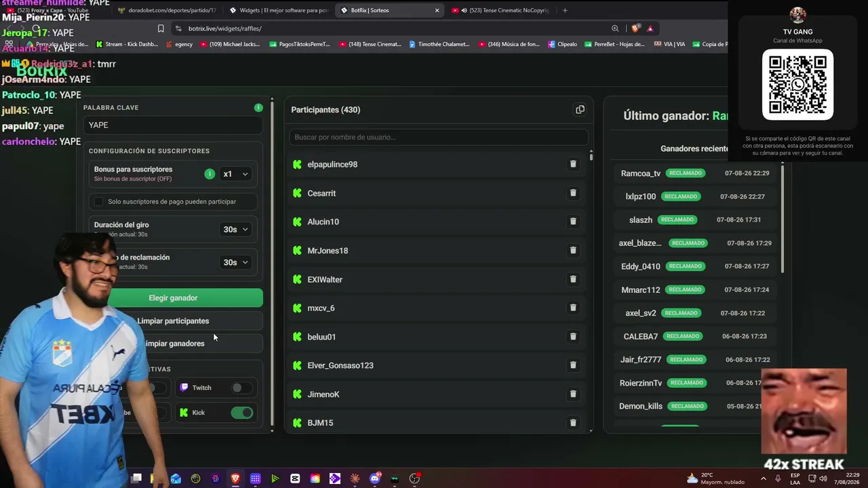Screen dimensions: 868x488
Task: Click the participants list scrollbar
Action: tap(591, 156)
